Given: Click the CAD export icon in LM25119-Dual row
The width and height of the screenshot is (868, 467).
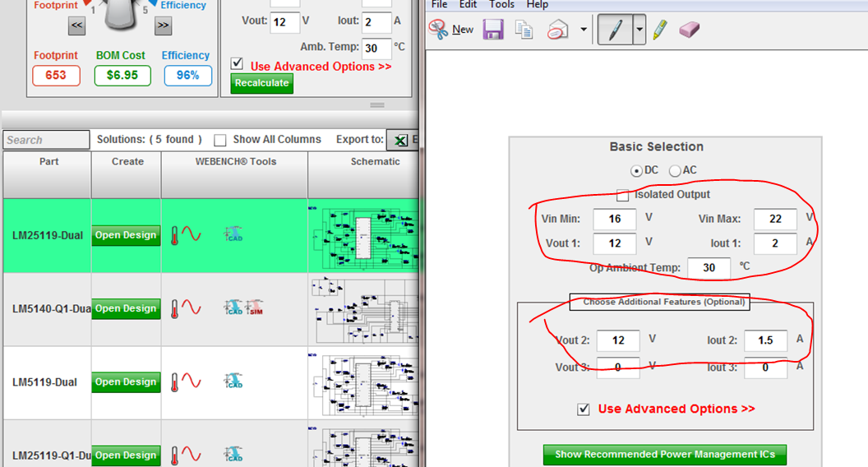Looking at the screenshot, I should tap(233, 233).
